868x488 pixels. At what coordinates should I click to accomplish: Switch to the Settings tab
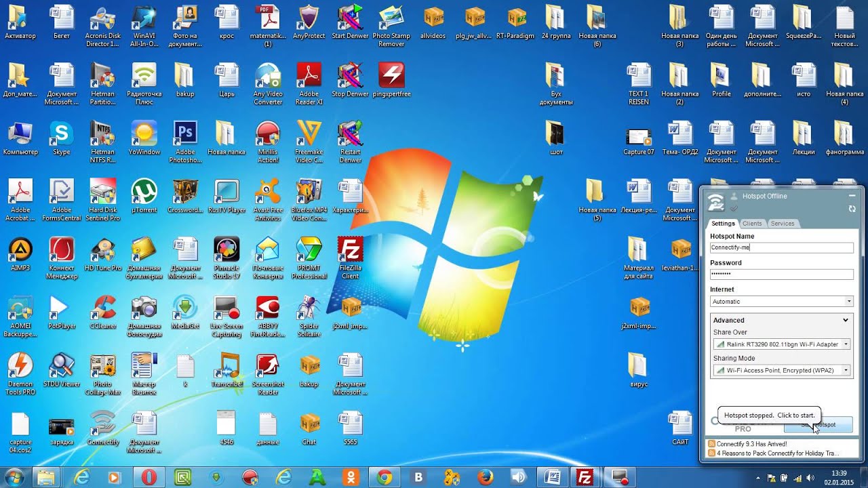[723, 223]
